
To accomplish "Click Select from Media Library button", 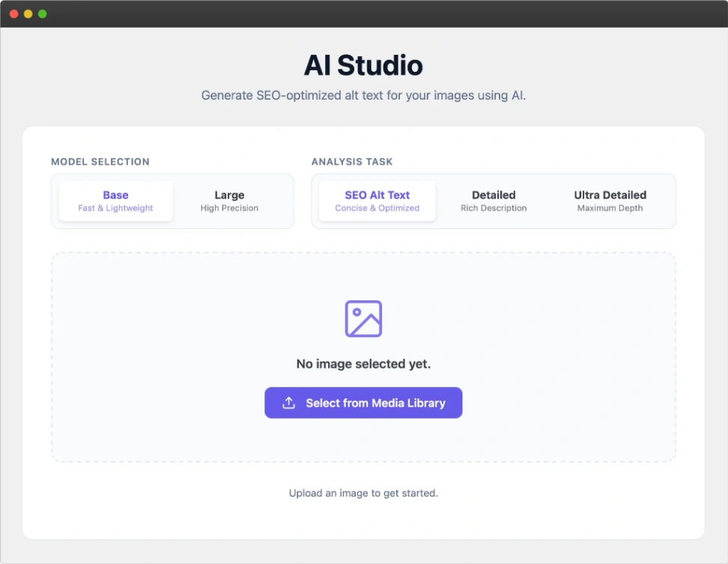I will (363, 403).
